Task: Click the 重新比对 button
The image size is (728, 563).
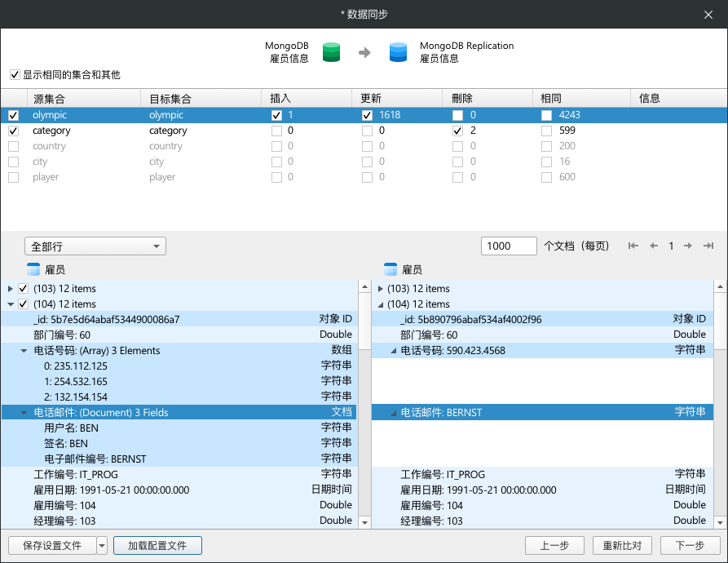Action: (616, 546)
